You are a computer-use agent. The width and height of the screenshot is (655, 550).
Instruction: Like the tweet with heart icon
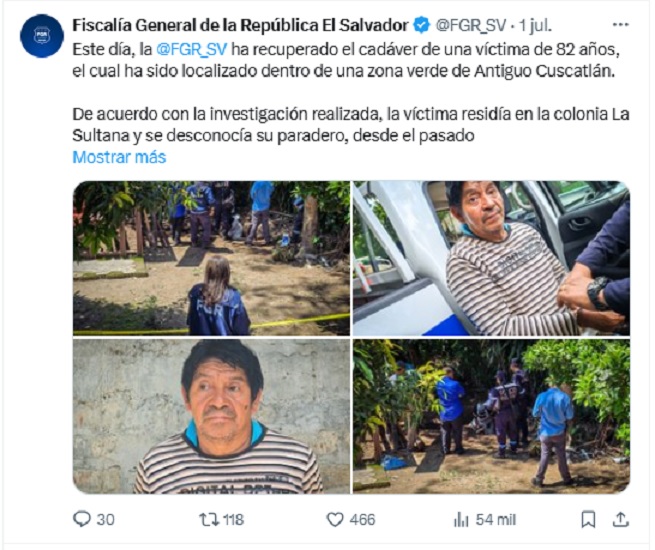pos(335,520)
